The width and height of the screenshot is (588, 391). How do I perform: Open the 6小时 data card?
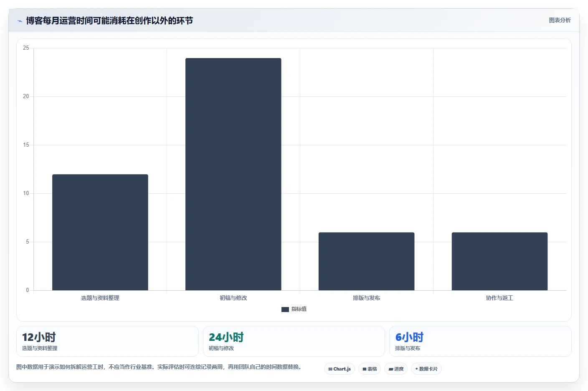coord(480,341)
